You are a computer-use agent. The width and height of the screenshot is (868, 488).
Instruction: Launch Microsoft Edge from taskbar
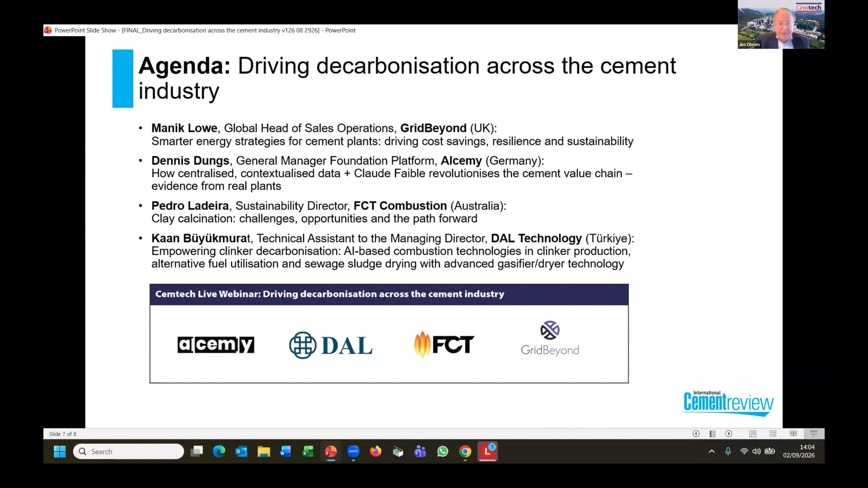pos(219,451)
